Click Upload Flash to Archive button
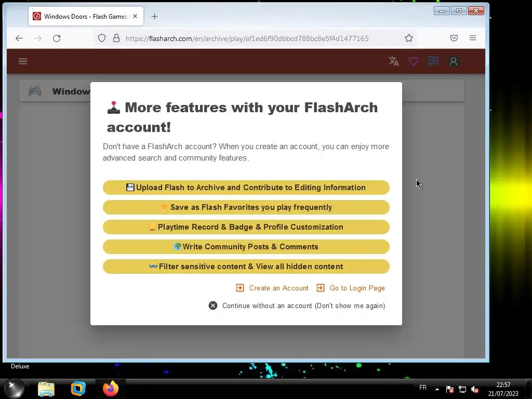Image resolution: width=532 pixels, height=399 pixels. point(246,188)
